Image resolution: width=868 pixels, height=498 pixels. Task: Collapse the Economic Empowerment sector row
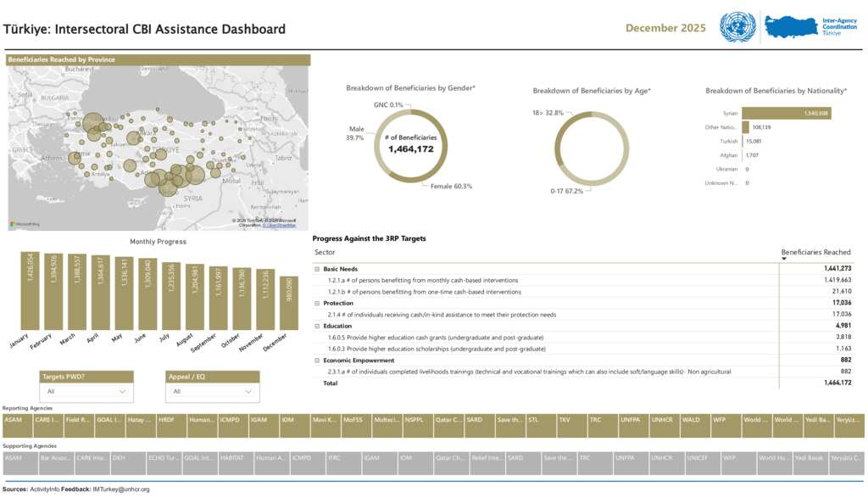pyautogui.click(x=317, y=360)
